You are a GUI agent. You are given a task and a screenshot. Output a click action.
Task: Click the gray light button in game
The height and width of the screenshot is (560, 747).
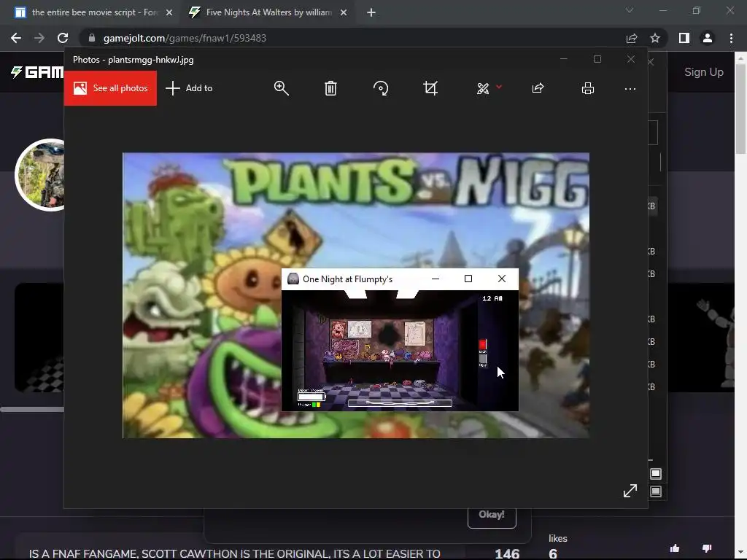tap(483, 359)
